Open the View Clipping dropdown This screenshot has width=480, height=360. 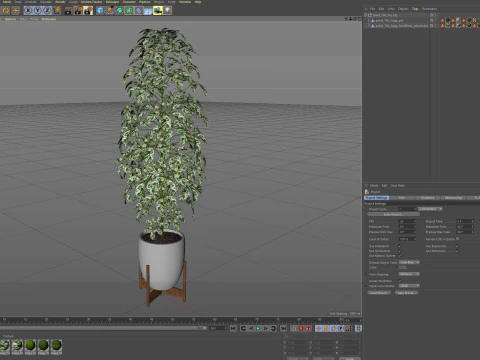pos(409,274)
